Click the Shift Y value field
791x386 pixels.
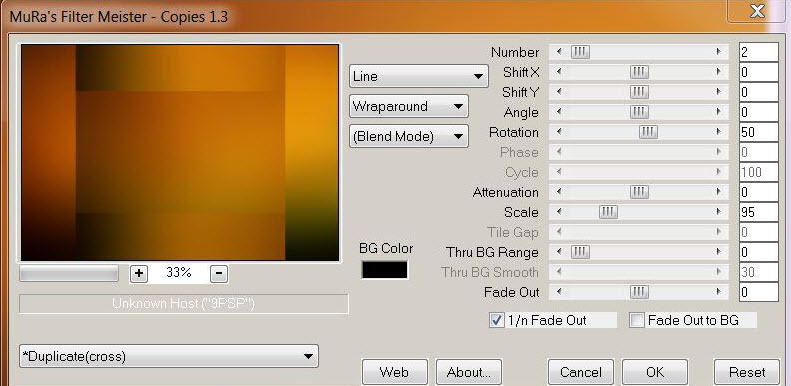pos(759,92)
